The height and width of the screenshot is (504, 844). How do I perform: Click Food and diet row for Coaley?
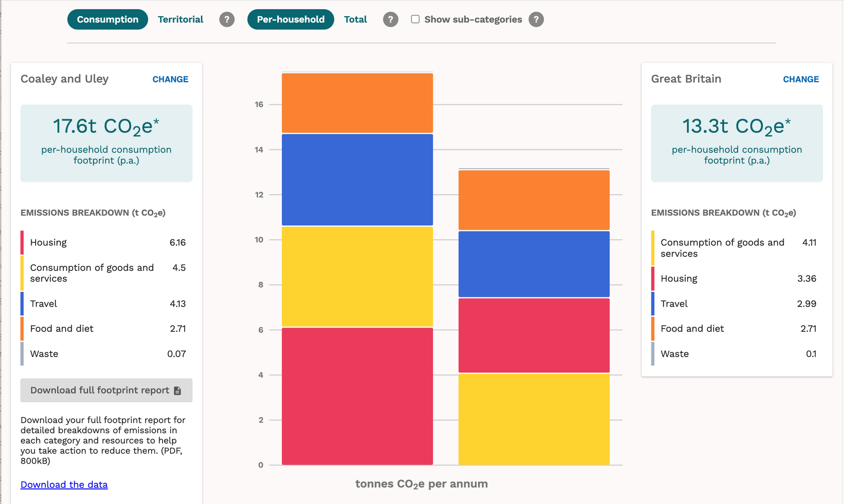103,329
